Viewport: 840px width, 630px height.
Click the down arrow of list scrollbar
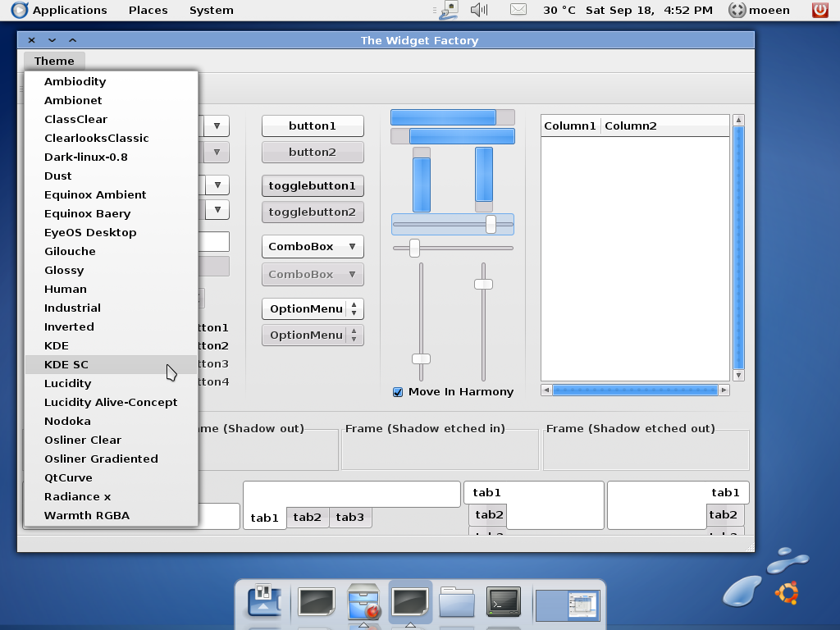(739, 376)
